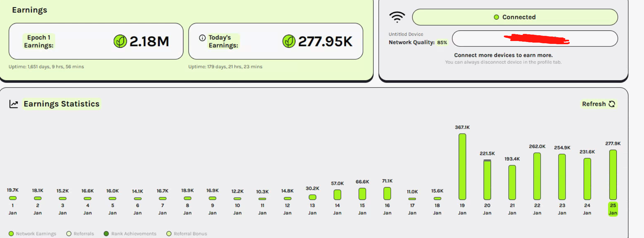The height and width of the screenshot is (238, 644).
Task: Select the 8 Jan bar showing 18.9K
Action: pyautogui.click(x=188, y=198)
